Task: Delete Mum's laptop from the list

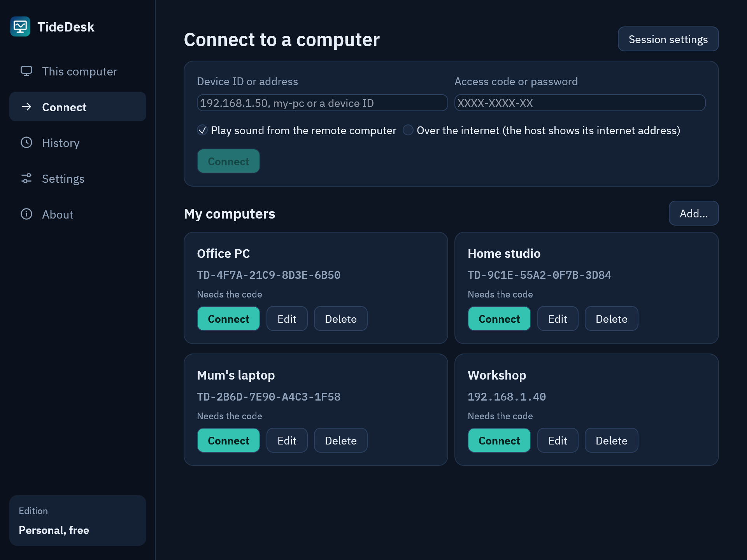Action: click(341, 441)
